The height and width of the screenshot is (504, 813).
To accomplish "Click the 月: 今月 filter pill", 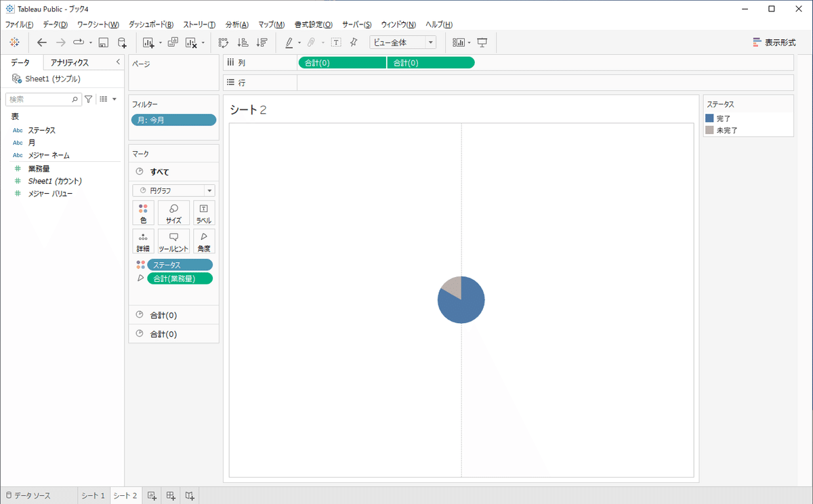I will point(173,120).
